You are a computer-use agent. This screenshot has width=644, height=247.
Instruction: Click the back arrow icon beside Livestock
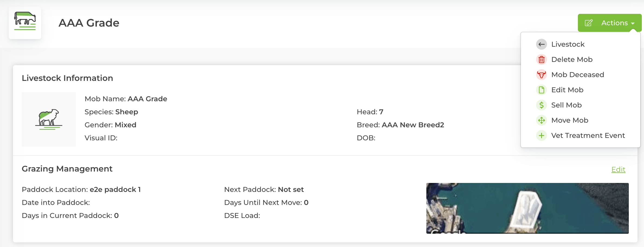pyautogui.click(x=541, y=44)
